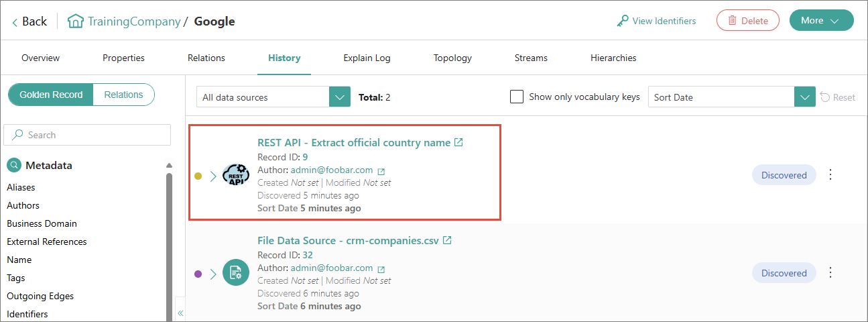Screen dimensions: 868x322
Task: Open external link icon beside REST API title
Action: 458,142
